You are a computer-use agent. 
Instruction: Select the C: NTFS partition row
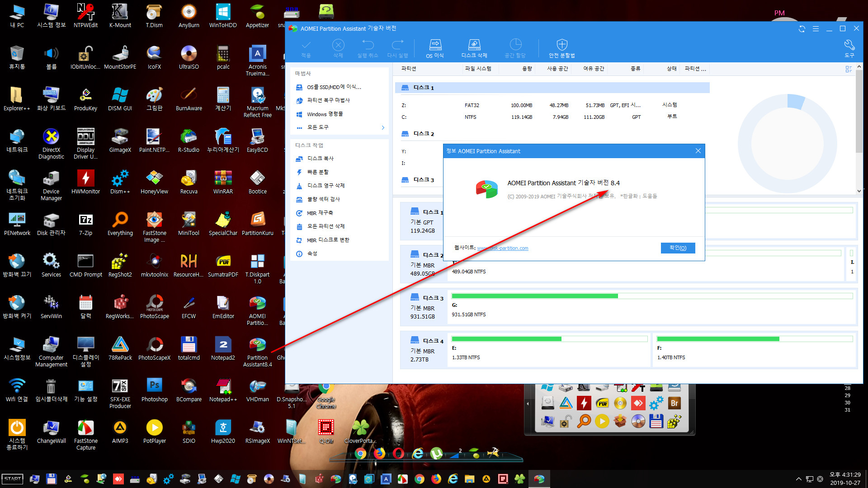point(552,117)
